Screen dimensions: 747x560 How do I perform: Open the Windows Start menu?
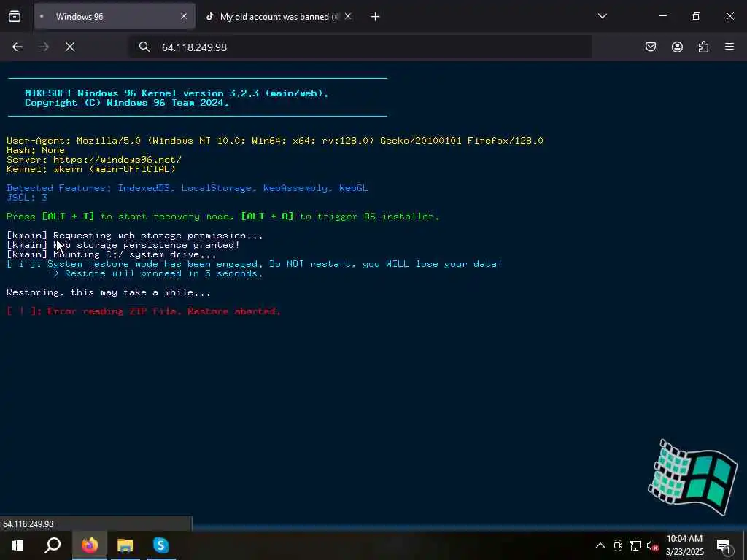pyautogui.click(x=18, y=545)
